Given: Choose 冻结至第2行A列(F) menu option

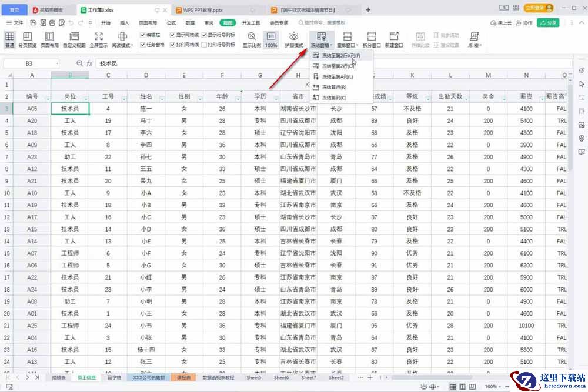Looking at the screenshot, I should tap(341, 55).
